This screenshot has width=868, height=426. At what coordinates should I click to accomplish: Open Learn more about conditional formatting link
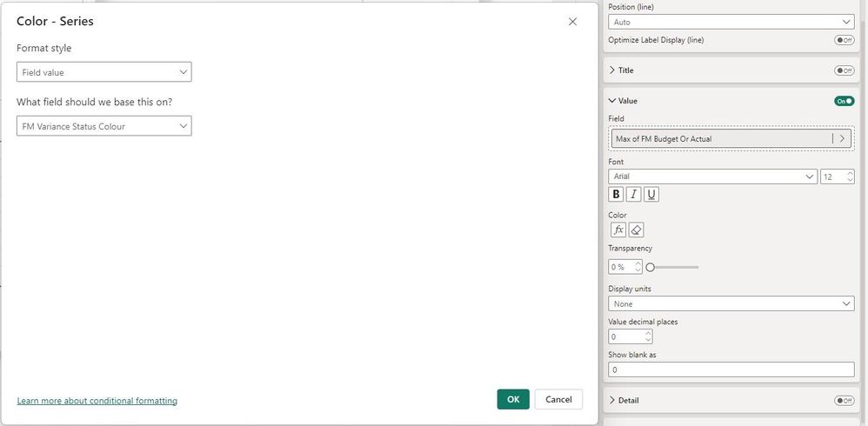click(97, 401)
